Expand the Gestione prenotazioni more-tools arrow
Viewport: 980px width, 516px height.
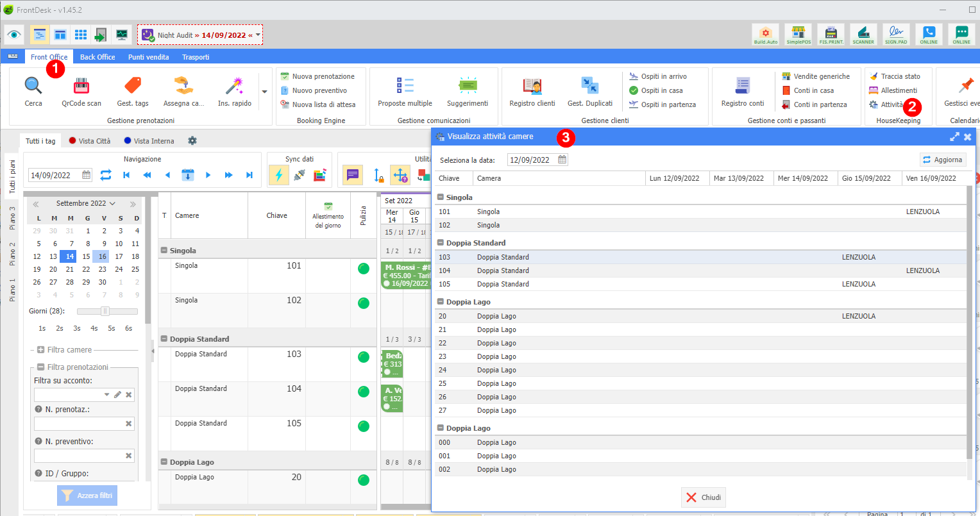coord(264,92)
